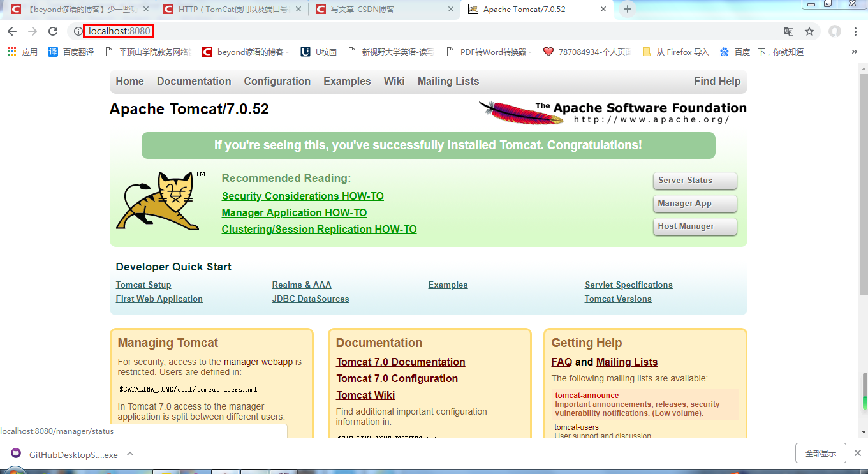Open Mailing Lists link under Getting Help
The width and height of the screenshot is (868, 474).
click(x=627, y=362)
